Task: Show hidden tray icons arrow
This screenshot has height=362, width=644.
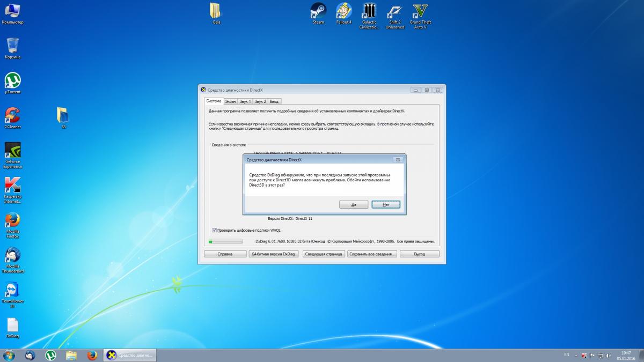Action: click(577, 355)
